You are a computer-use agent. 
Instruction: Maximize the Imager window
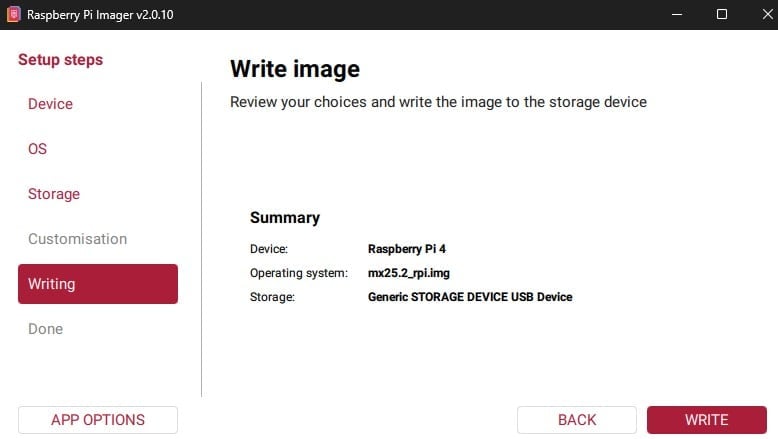point(722,14)
